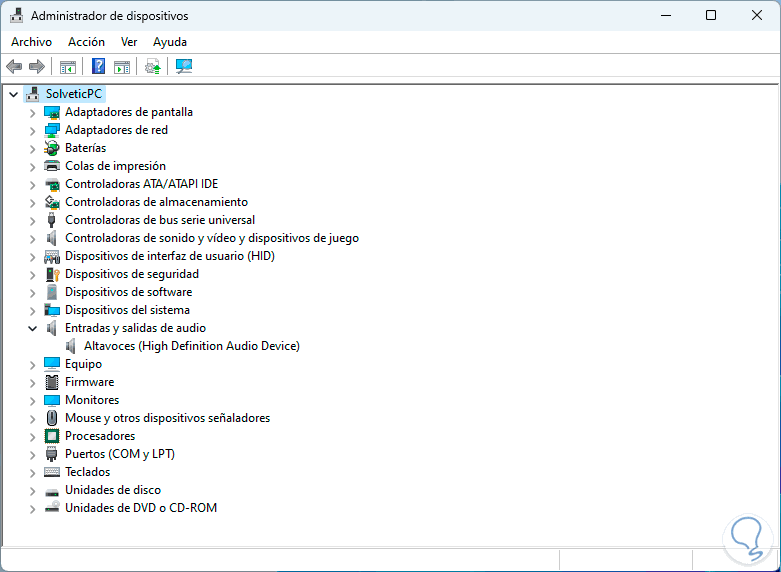The height and width of the screenshot is (572, 781).
Task: Click the Puertos (COM y LPT) icon
Action: click(x=52, y=454)
